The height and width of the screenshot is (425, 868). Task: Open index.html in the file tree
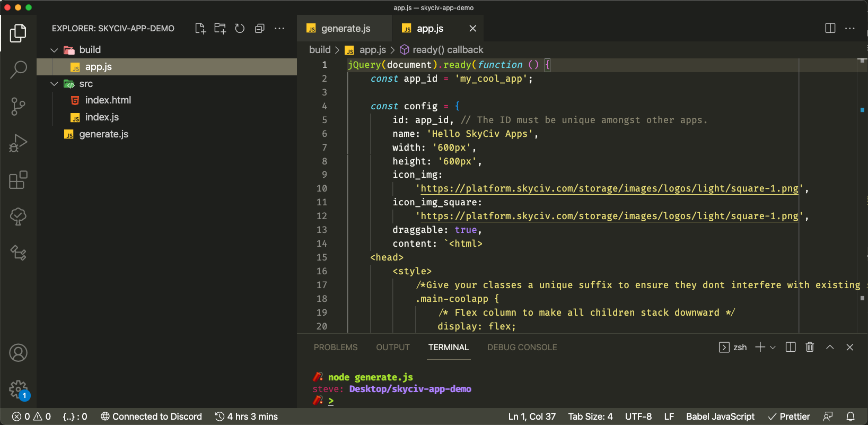108,100
